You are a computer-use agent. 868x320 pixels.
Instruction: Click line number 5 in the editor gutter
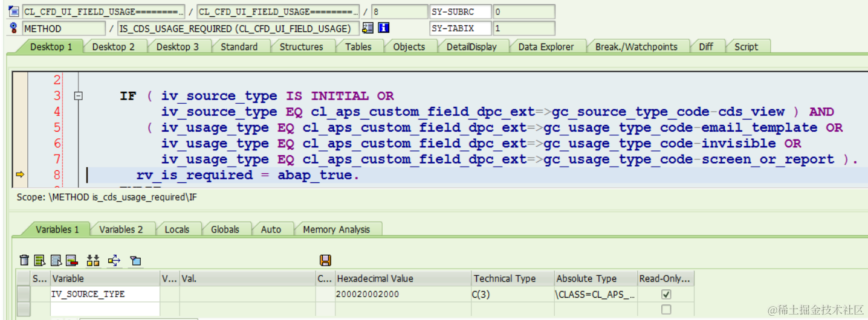tap(57, 127)
